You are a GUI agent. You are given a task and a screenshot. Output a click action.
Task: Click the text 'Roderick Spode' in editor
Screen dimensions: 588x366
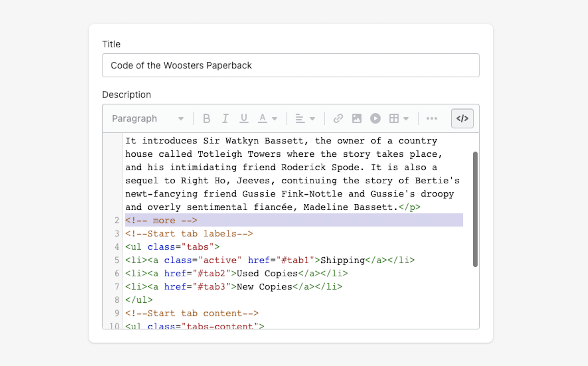coord(320,167)
